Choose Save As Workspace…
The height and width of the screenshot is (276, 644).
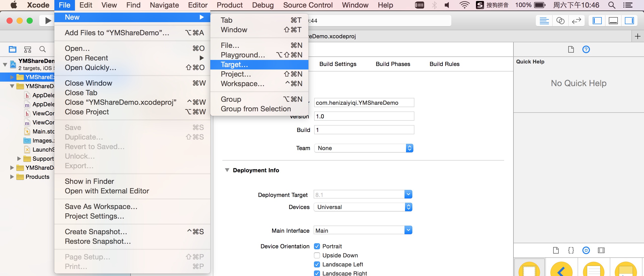pos(132,206)
